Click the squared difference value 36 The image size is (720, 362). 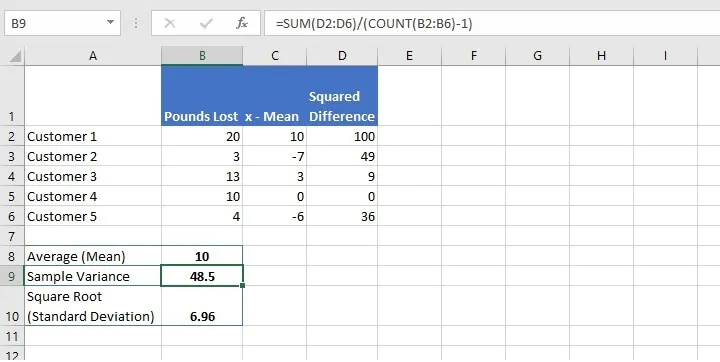pos(342,216)
